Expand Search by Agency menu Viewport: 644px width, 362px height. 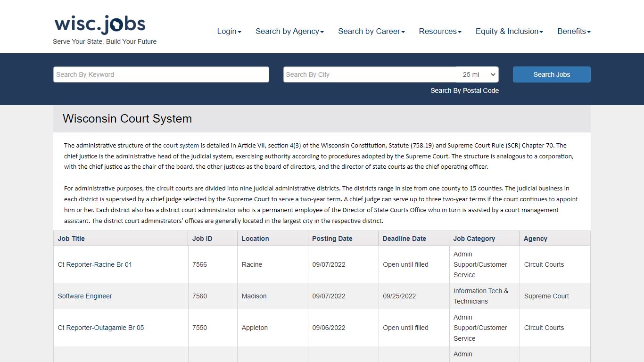tap(289, 31)
